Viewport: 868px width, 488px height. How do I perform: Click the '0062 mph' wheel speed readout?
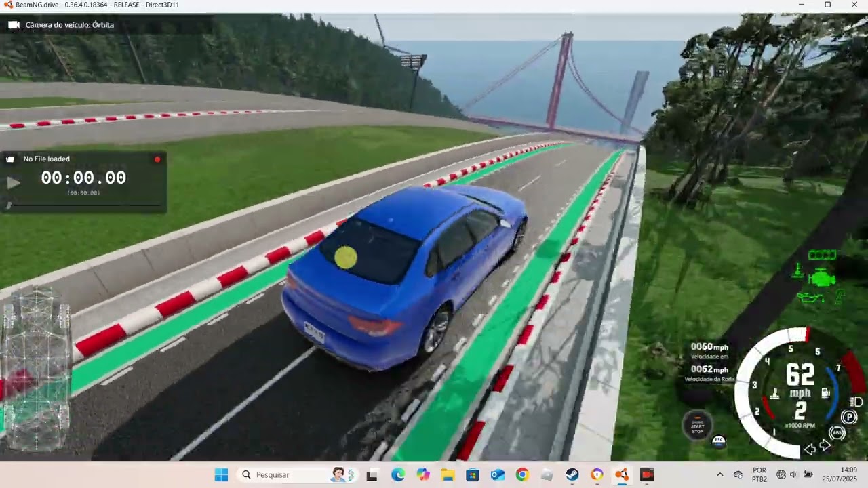pyautogui.click(x=709, y=369)
